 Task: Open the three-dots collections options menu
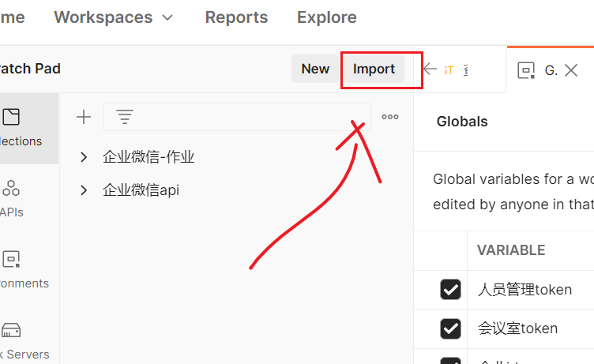[x=390, y=117]
